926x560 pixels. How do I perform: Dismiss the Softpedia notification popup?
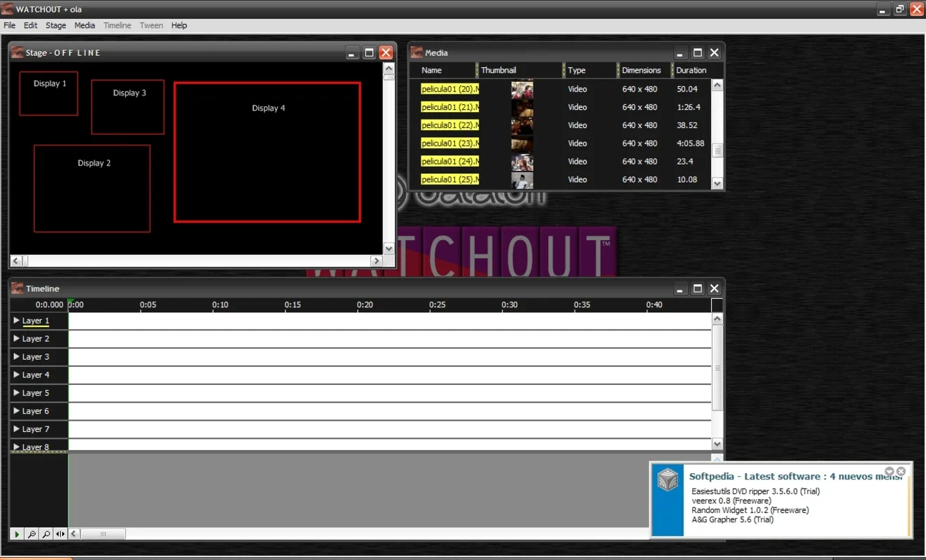coord(902,472)
